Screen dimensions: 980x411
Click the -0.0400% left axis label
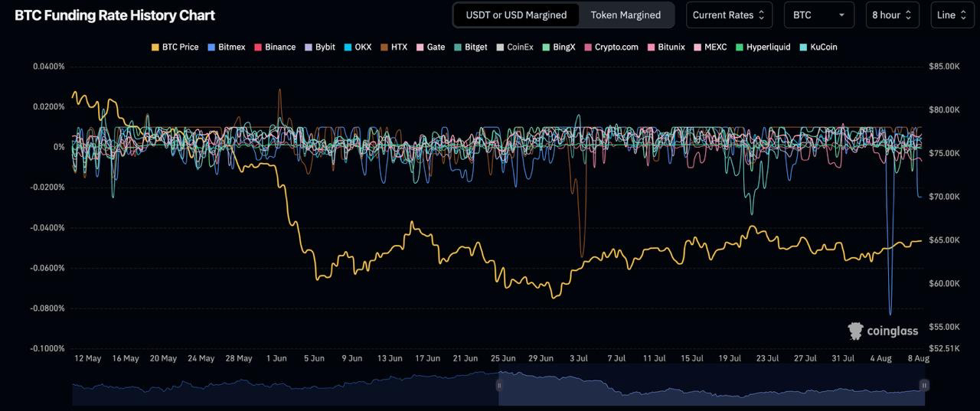(47, 228)
